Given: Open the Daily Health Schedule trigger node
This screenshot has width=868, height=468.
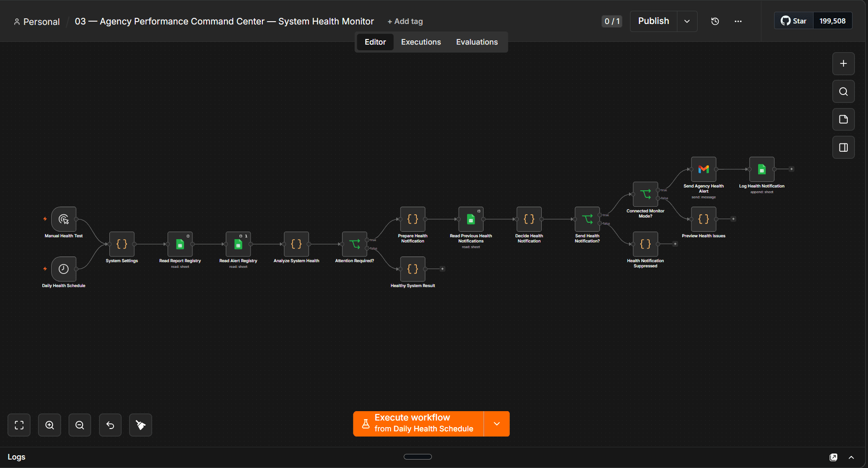Looking at the screenshot, I should pos(64,269).
